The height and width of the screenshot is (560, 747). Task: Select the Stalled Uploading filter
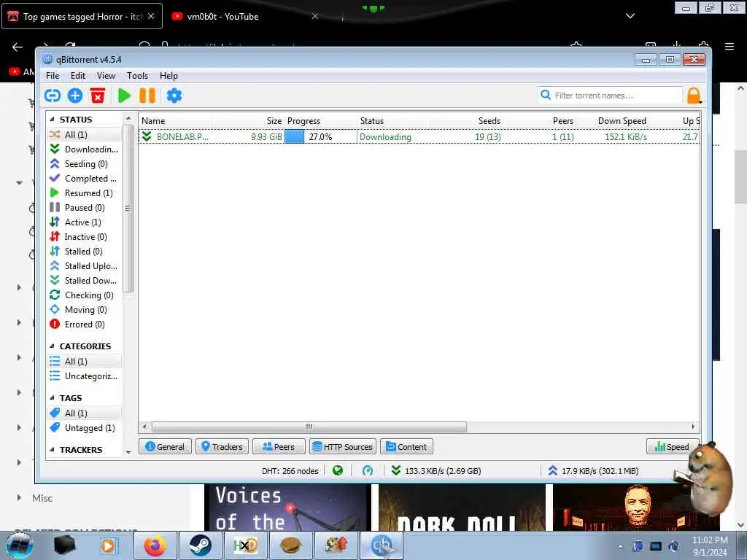(85, 266)
